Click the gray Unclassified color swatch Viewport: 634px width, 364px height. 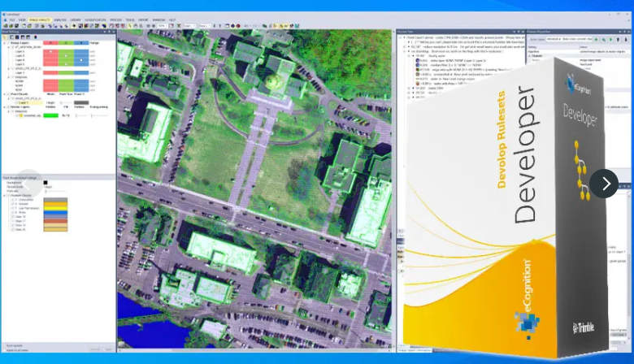[x=55, y=200]
